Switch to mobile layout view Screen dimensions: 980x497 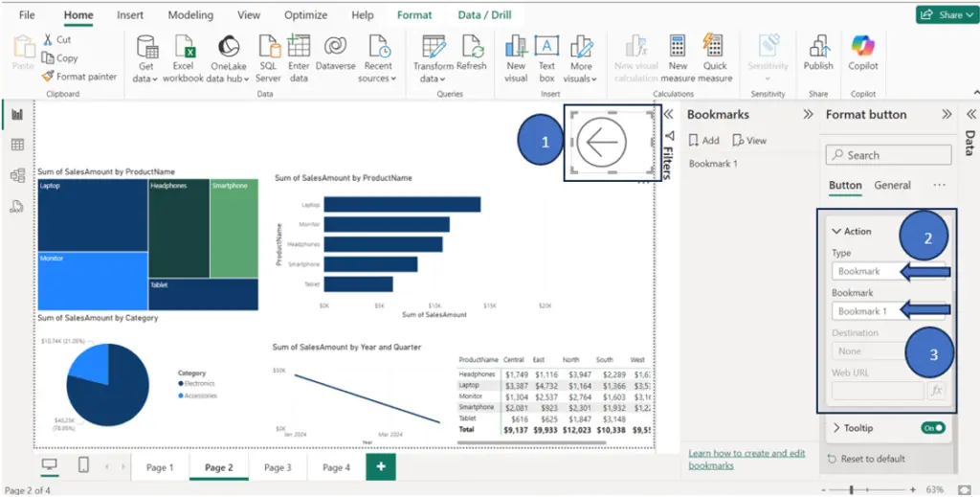point(83,465)
